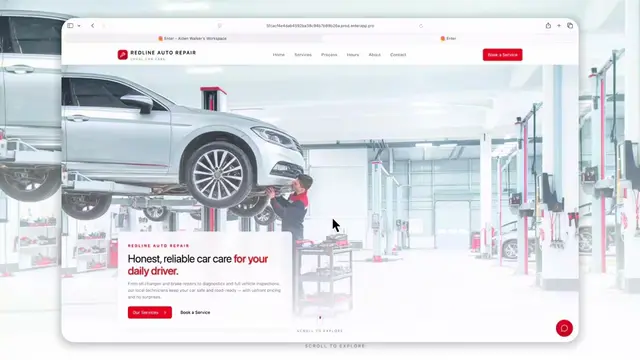Image resolution: width=640 pixels, height=360 pixels.
Task: Expand the sidebar dropdown arrow
Action: point(79,26)
